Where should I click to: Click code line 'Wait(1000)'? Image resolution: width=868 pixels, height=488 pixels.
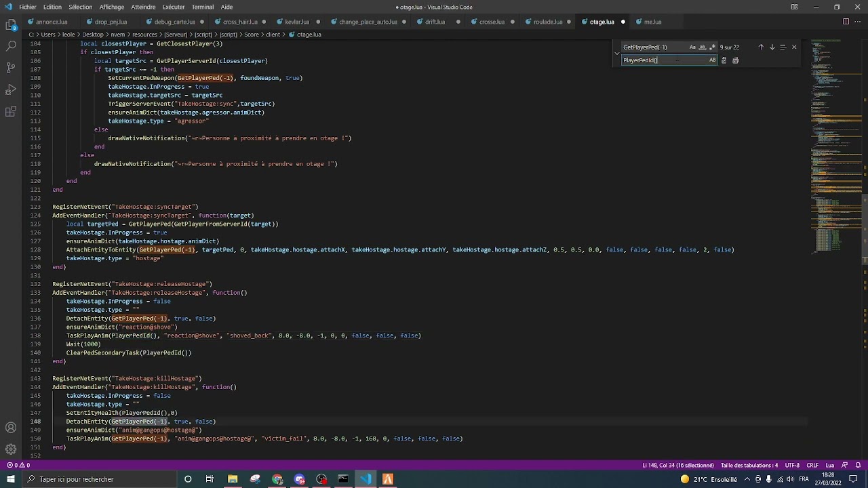[83, 344]
